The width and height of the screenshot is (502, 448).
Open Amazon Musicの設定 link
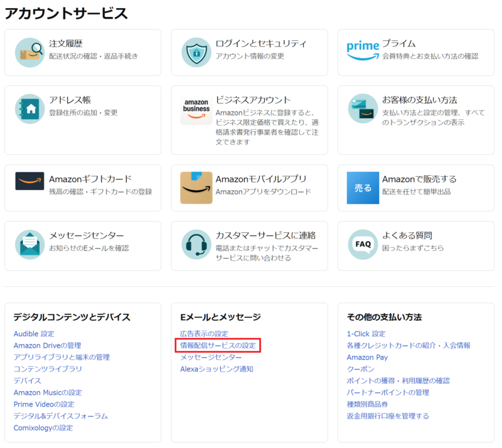tap(48, 393)
